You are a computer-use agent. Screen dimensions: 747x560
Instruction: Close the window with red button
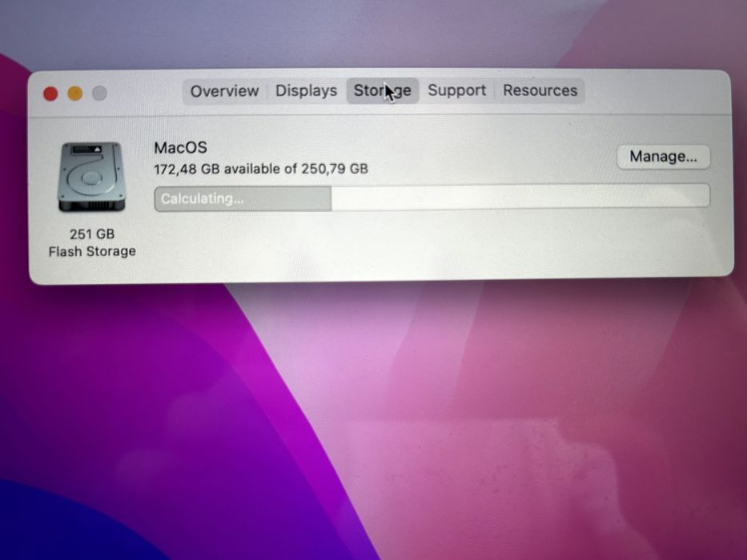[x=50, y=94]
